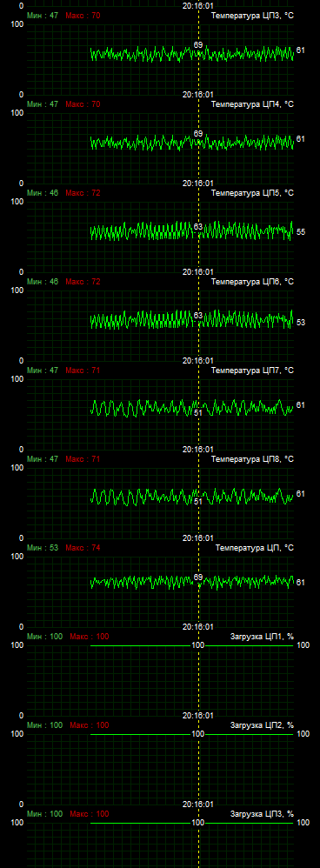Click the Загрузка ЦП1, % graph title
Screen dimensions: 320x868
coord(262,637)
